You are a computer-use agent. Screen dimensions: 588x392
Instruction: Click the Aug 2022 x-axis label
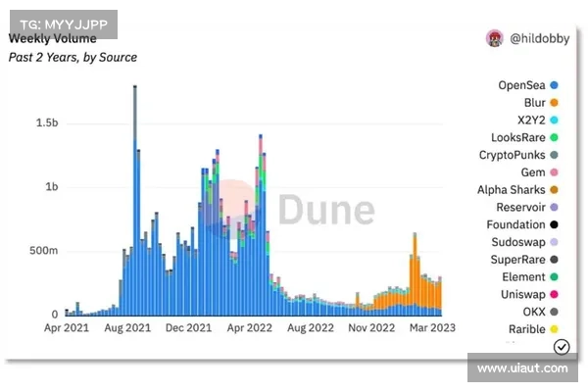point(311,328)
